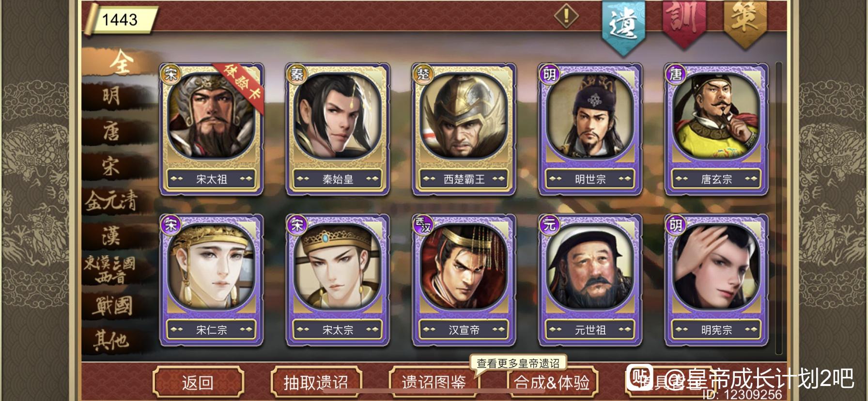The height and width of the screenshot is (401, 868).
Task: Open the 合成&体验 button
Action: tap(552, 383)
